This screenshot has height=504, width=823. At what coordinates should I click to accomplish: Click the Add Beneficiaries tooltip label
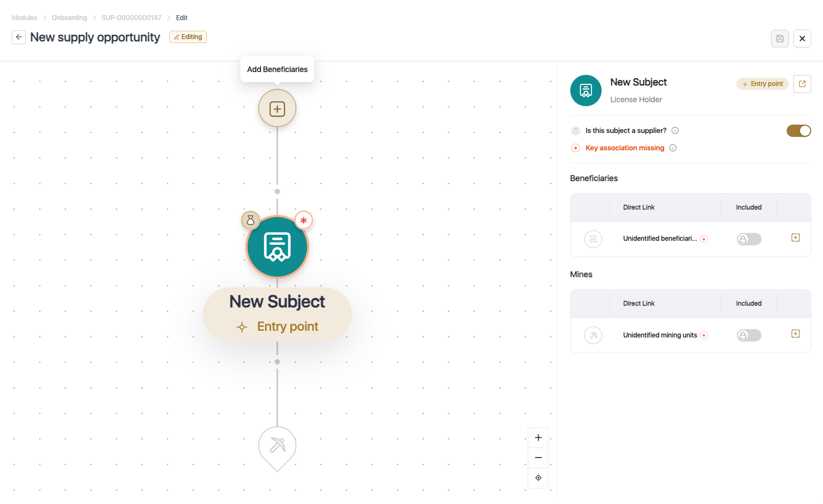(277, 69)
